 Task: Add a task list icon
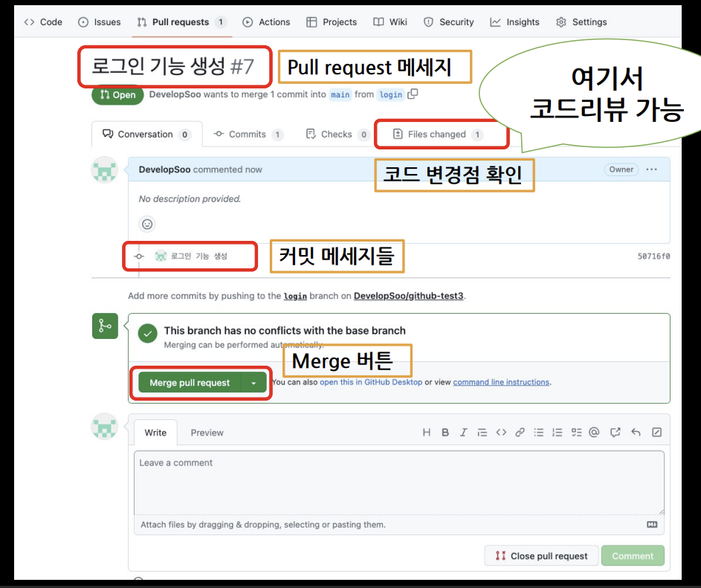click(576, 433)
